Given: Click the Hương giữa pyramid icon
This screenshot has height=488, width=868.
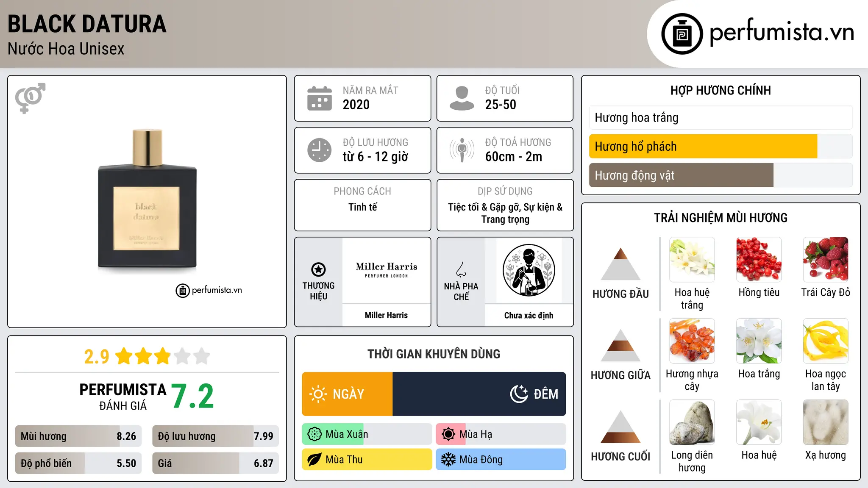Looking at the screenshot, I should coord(620,345).
